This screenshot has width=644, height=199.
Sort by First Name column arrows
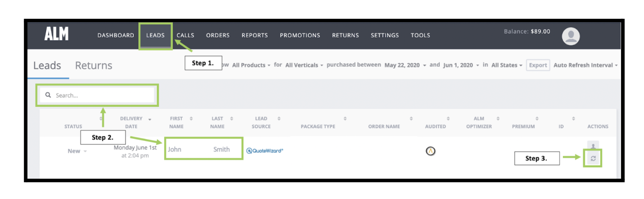(191, 119)
